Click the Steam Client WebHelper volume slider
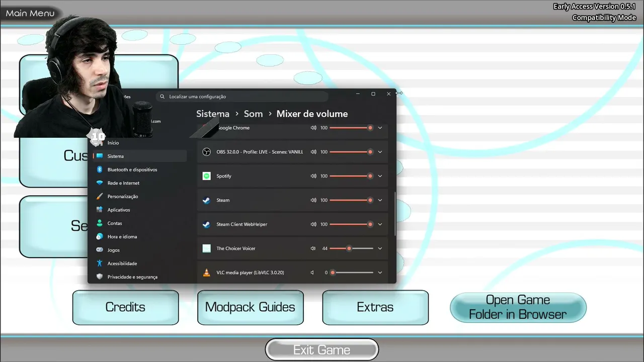644x362 pixels. coord(351,224)
